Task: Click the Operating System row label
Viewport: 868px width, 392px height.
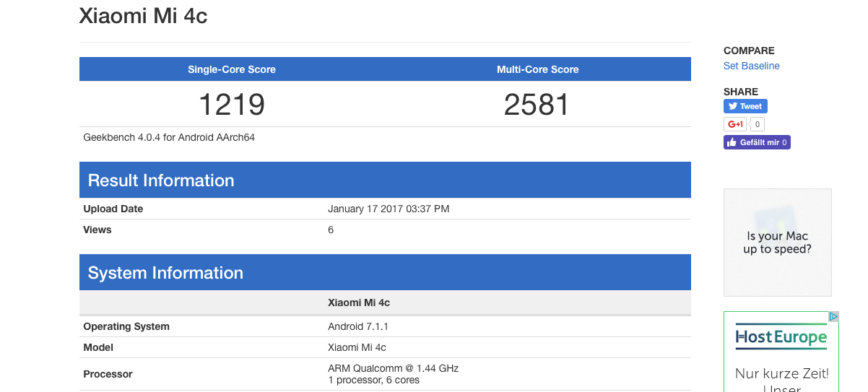Action: pyautogui.click(x=126, y=326)
